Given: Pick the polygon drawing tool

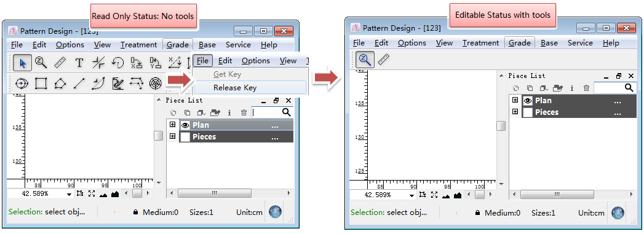Looking at the screenshot, I should 60,84.
